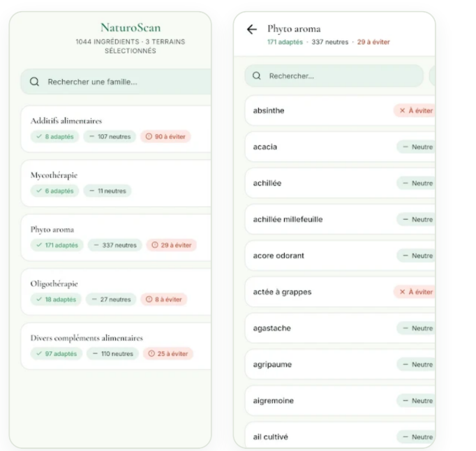Select the '110 neutres' chip
Image resolution: width=476 pixels, height=451 pixels.
click(x=112, y=354)
